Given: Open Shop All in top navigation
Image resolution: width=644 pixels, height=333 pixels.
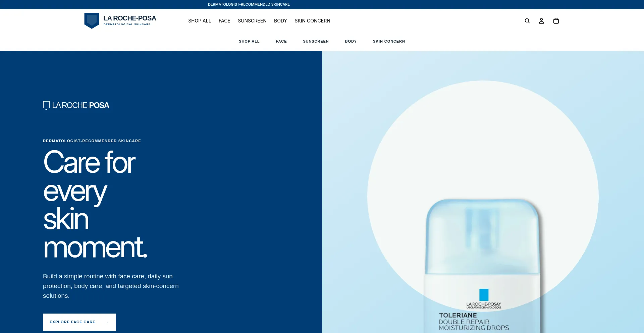Looking at the screenshot, I should click(x=200, y=21).
